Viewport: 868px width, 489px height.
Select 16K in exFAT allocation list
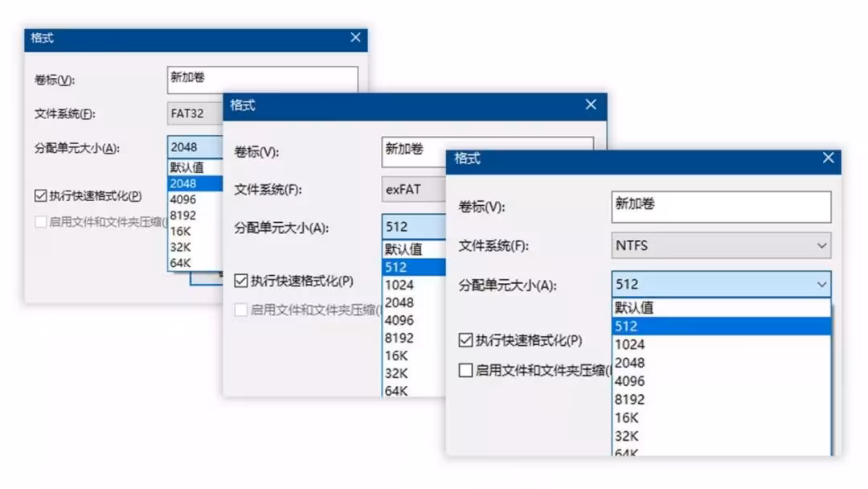click(414, 355)
